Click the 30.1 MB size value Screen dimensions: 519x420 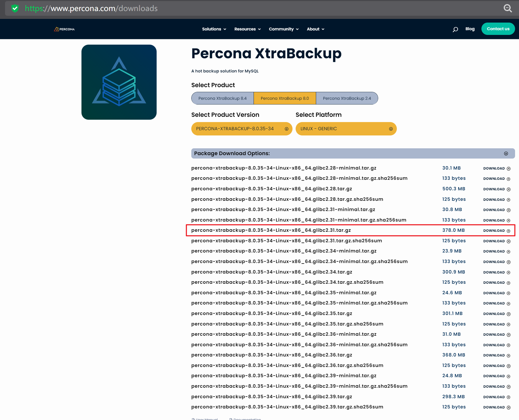(x=451, y=168)
